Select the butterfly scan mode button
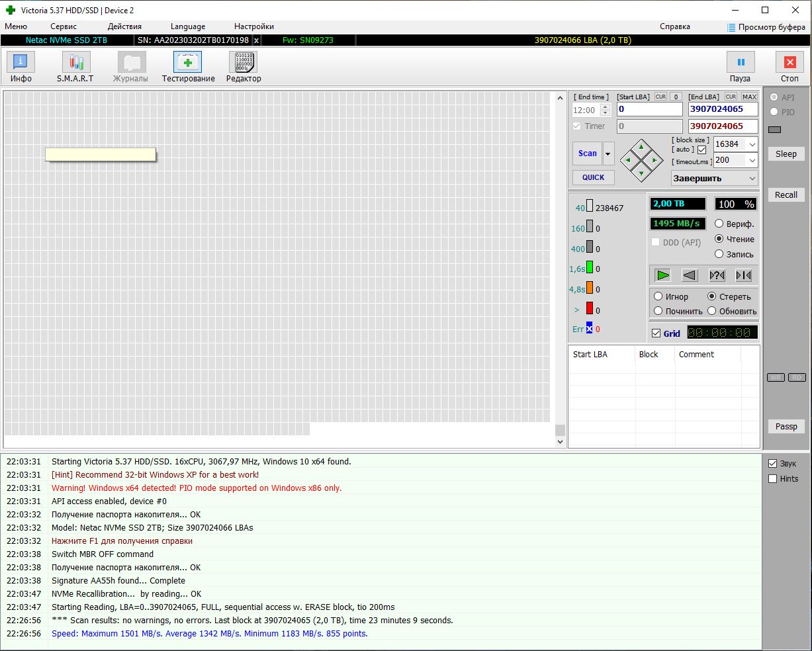This screenshot has width=812, height=651. pyautogui.click(x=743, y=275)
